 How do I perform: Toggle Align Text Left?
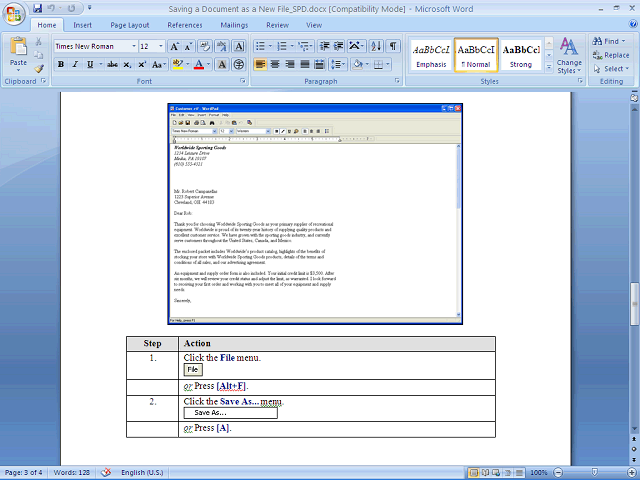pyautogui.click(x=260, y=64)
